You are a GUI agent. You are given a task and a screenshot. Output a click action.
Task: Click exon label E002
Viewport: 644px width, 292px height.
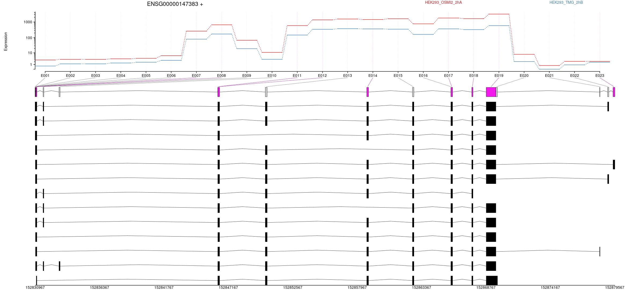pyautogui.click(x=70, y=76)
